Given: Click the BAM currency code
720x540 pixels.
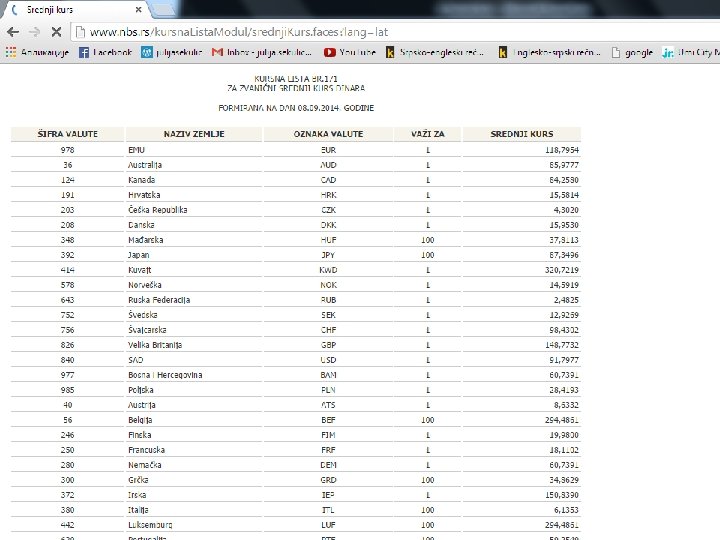Looking at the screenshot, I should pos(328,375).
